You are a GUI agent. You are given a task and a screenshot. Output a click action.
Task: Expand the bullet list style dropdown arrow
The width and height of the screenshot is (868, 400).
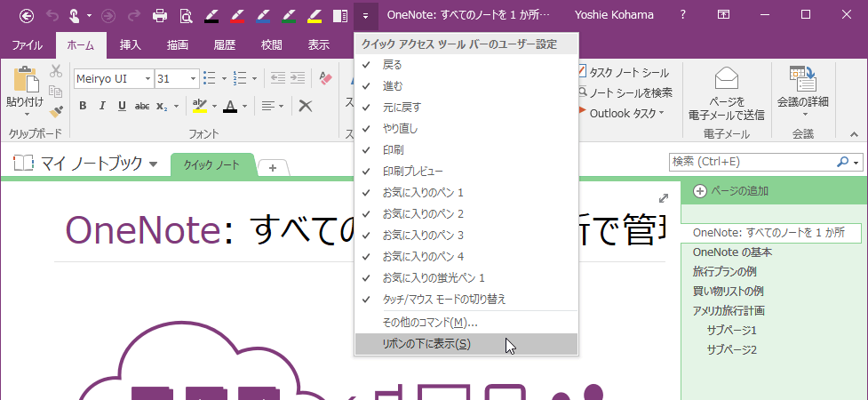click(x=224, y=79)
